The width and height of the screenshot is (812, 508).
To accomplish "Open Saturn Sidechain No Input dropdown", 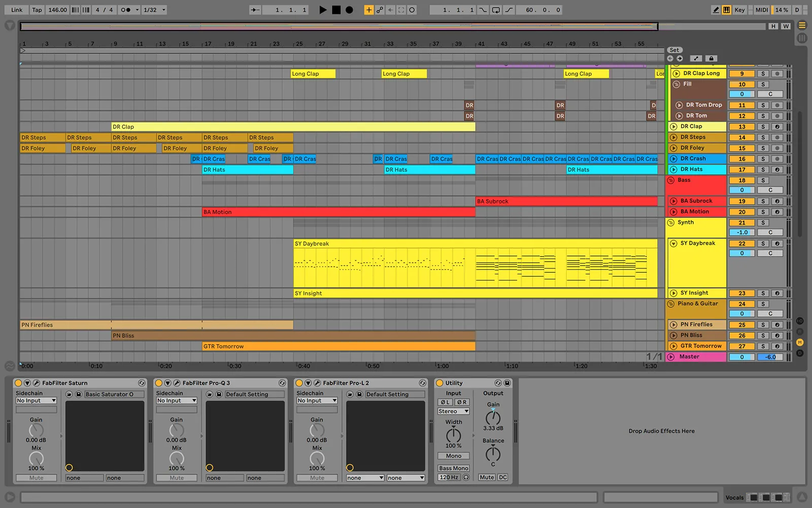I will tap(36, 400).
